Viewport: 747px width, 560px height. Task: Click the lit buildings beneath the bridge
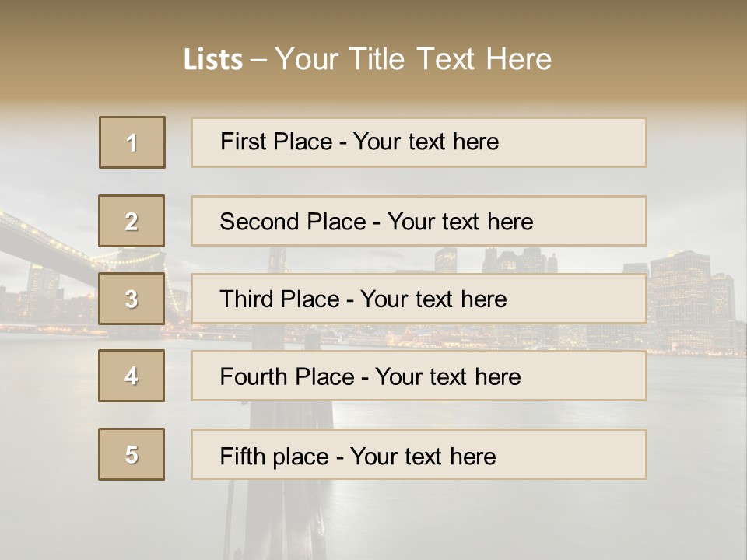click(x=47, y=307)
